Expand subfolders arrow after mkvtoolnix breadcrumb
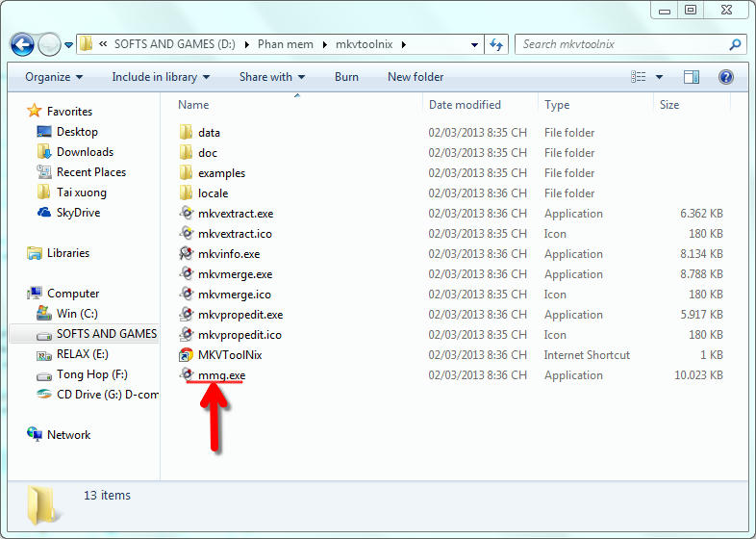The height and width of the screenshot is (539, 756). coord(404,45)
